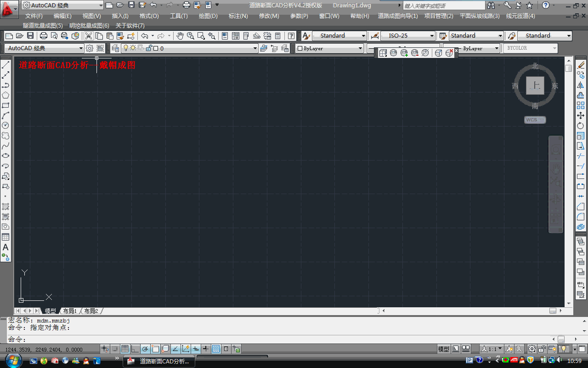This screenshot has height=368, width=588.
Task: Select the Polygon drawing tool
Action: coord(6,95)
